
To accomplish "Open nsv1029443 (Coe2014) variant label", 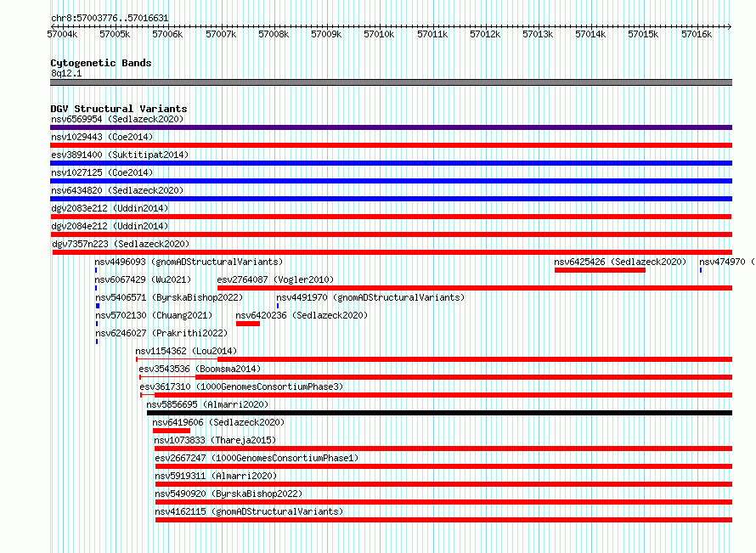I will [102, 137].
